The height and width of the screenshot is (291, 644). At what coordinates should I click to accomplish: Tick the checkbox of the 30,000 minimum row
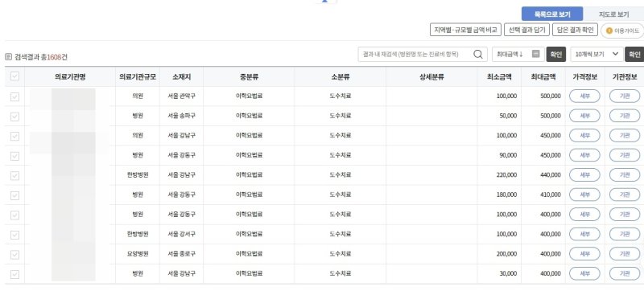coord(14,274)
